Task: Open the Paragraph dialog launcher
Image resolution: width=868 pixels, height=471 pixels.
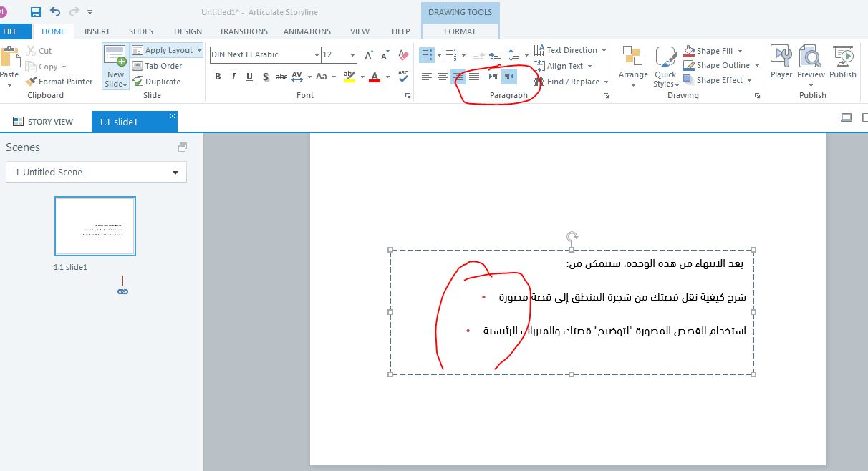Action: tap(607, 95)
